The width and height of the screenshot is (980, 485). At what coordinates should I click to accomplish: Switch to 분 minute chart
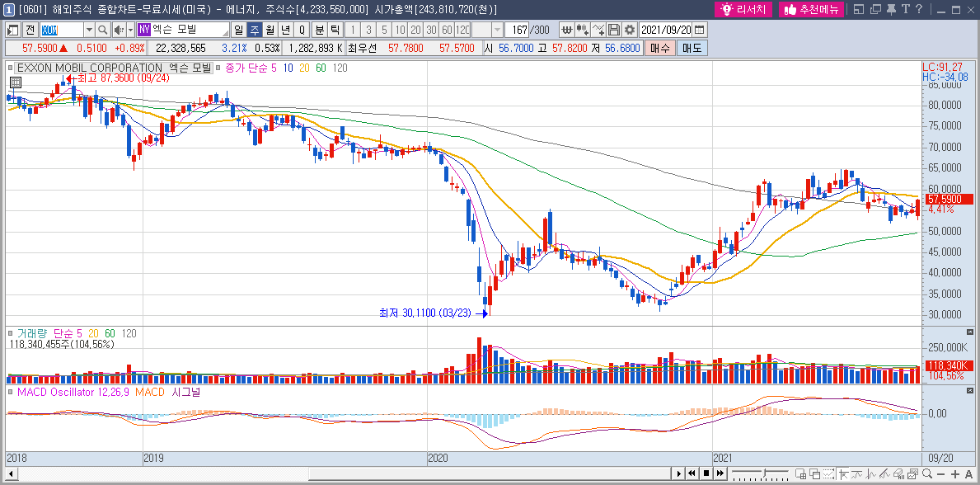click(319, 30)
